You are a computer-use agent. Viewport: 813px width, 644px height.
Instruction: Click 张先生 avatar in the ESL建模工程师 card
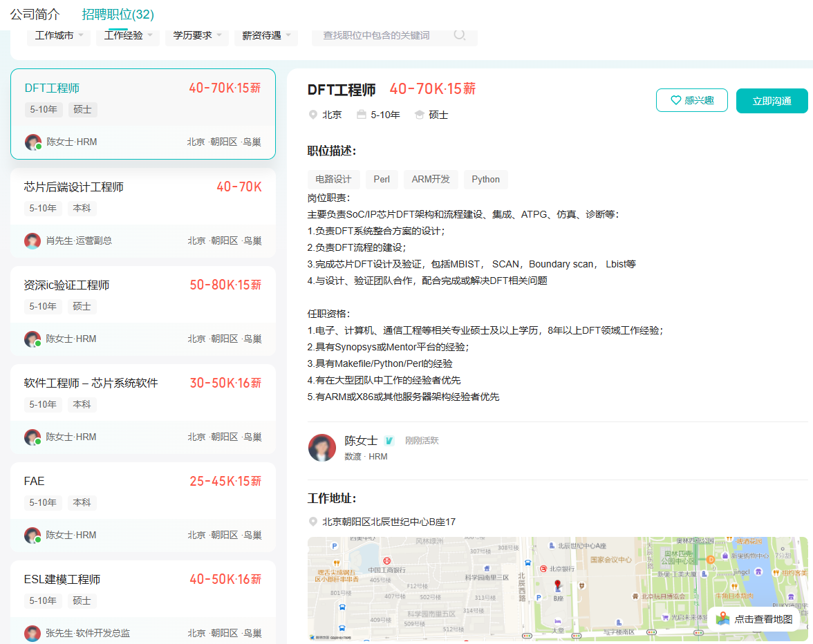pyautogui.click(x=32, y=633)
